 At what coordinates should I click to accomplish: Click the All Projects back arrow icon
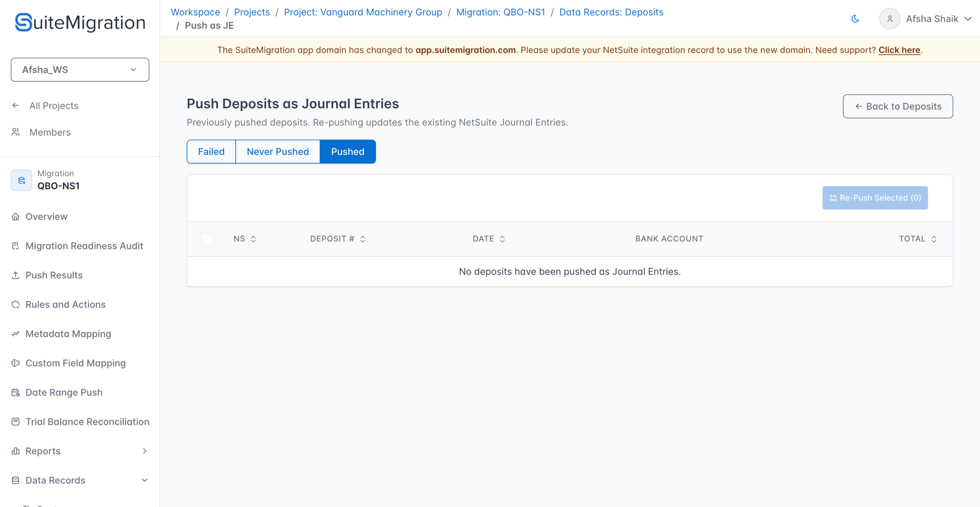pyautogui.click(x=16, y=105)
